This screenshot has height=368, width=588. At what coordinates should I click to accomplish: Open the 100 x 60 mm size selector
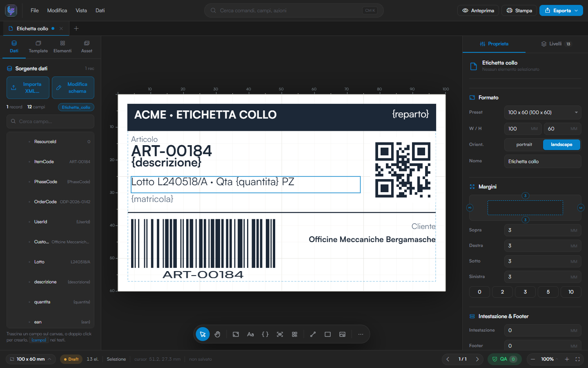point(31,359)
